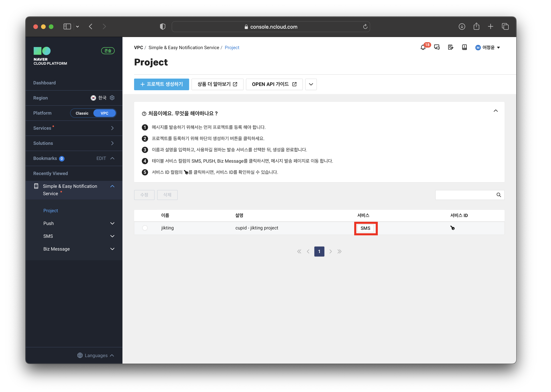Open the user guide book icon

coord(464,48)
